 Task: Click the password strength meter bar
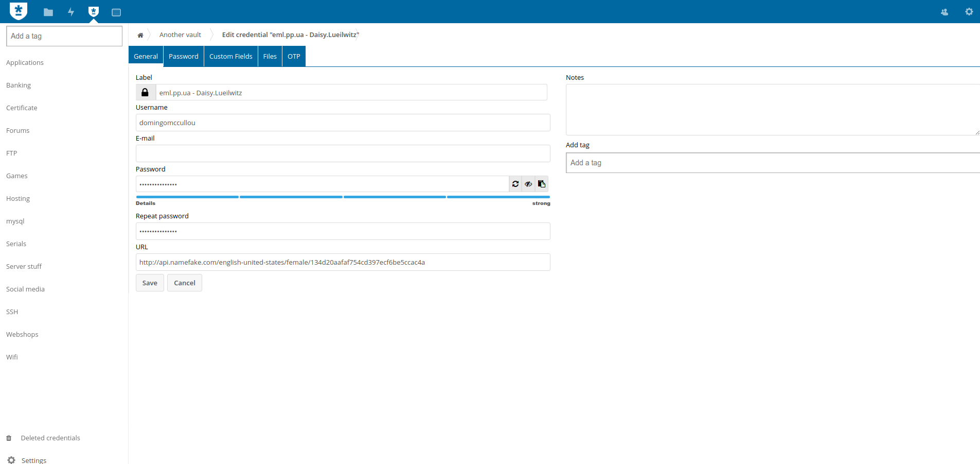(343, 197)
